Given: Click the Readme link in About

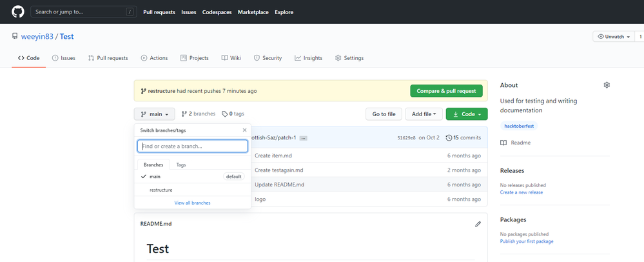Looking at the screenshot, I should (520, 143).
